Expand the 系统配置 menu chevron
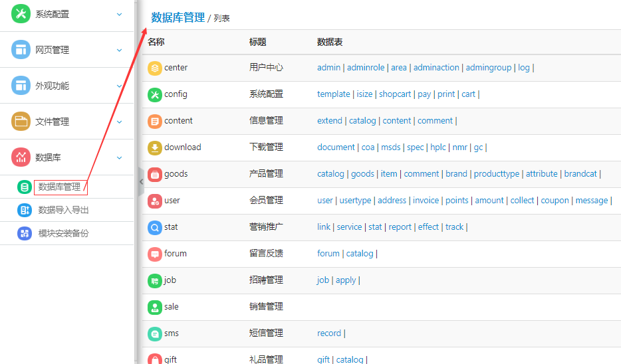Screen dimensions: 621x364 pos(120,14)
